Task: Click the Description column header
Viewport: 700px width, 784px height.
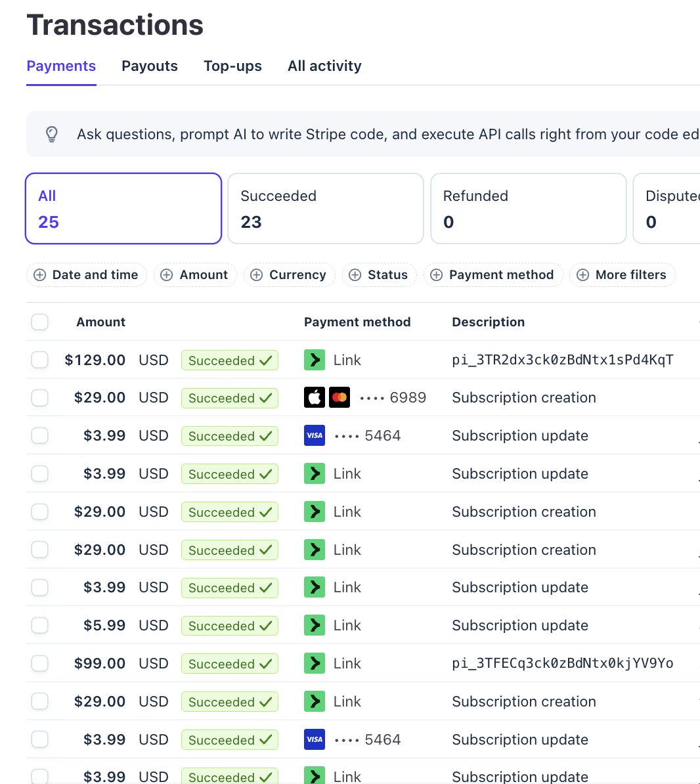Action: click(488, 322)
